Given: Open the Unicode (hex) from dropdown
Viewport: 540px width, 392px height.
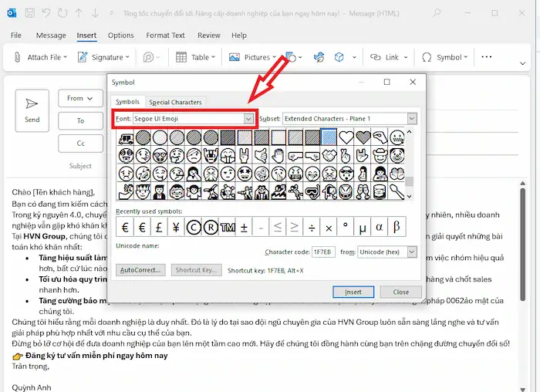Looking at the screenshot, I should click(411, 252).
